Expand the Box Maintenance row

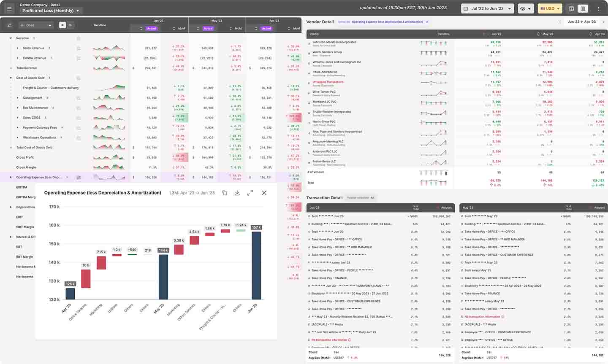(17, 108)
